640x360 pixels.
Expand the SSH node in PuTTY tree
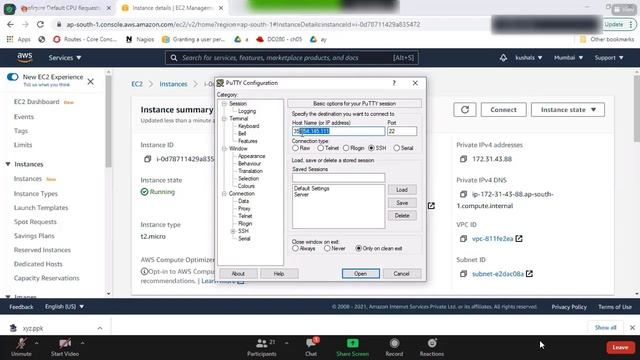click(x=233, y=231)
